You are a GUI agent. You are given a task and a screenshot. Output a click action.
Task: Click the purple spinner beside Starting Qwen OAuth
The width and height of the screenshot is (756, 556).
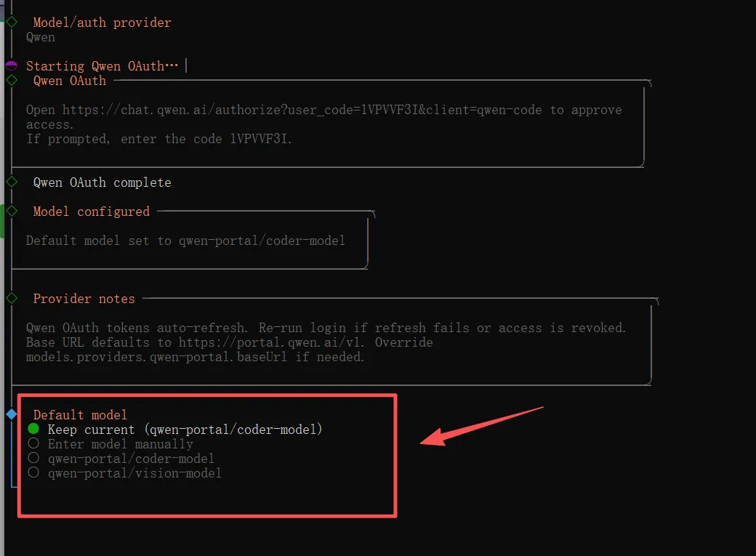pos(12,65)
